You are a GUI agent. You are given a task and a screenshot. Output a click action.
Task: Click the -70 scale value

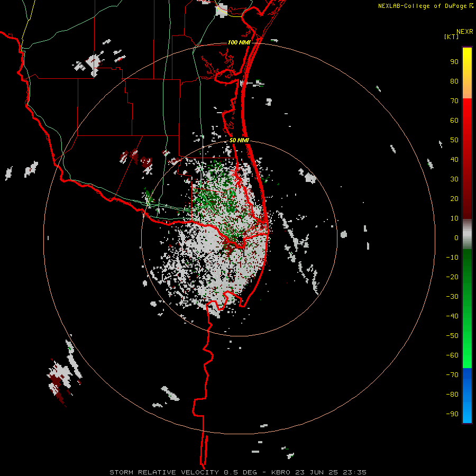point(452,375)
